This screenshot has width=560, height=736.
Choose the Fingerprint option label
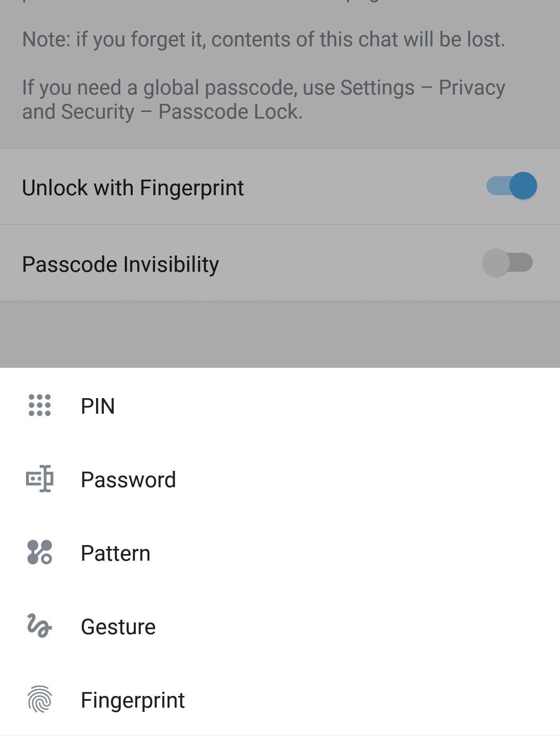[x=133, y=700]
